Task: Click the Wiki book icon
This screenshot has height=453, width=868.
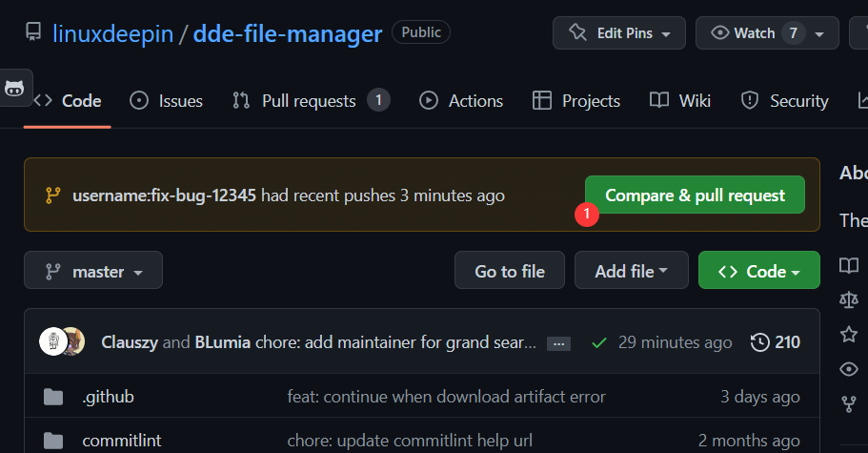Action: point(659,100)
